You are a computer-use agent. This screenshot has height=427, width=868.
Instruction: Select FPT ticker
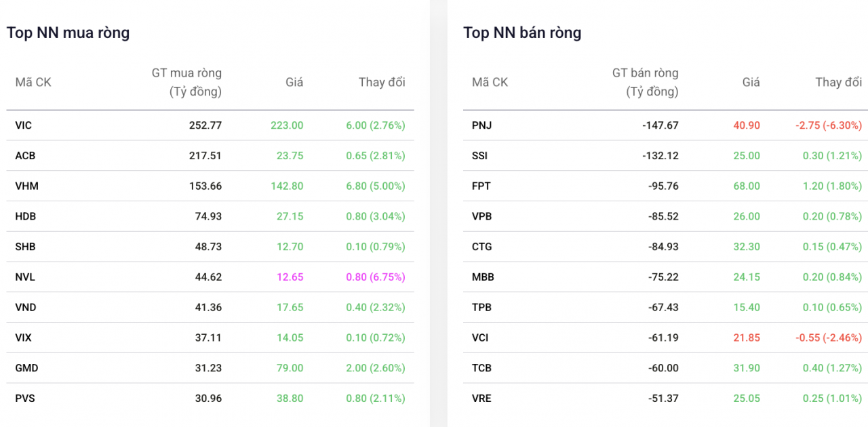point(481,186)
